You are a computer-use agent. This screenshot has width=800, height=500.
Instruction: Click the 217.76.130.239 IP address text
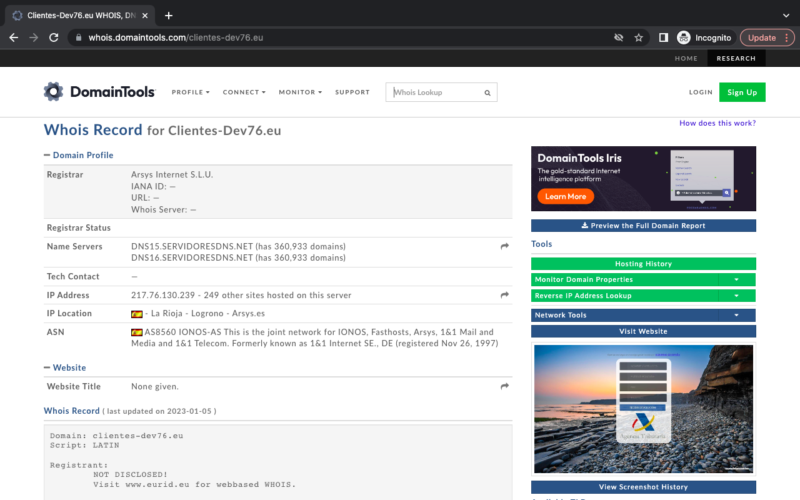163,295
